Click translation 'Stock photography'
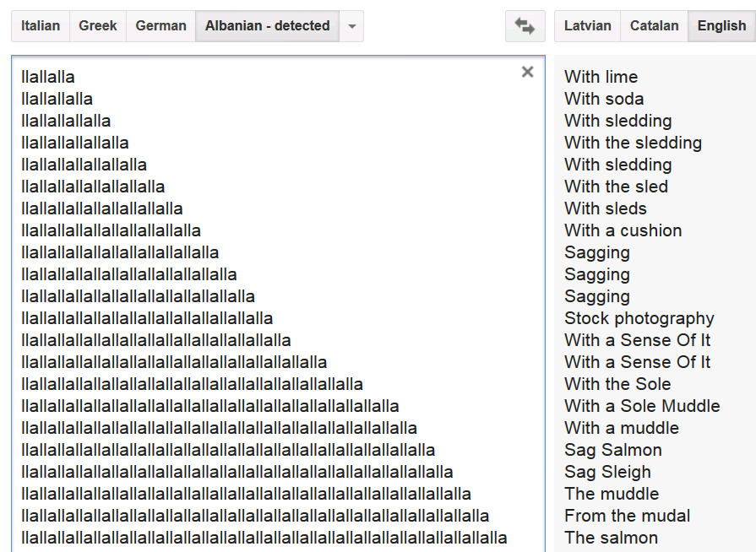Screen dimensions: 756x552 click(x=639, y=319)
